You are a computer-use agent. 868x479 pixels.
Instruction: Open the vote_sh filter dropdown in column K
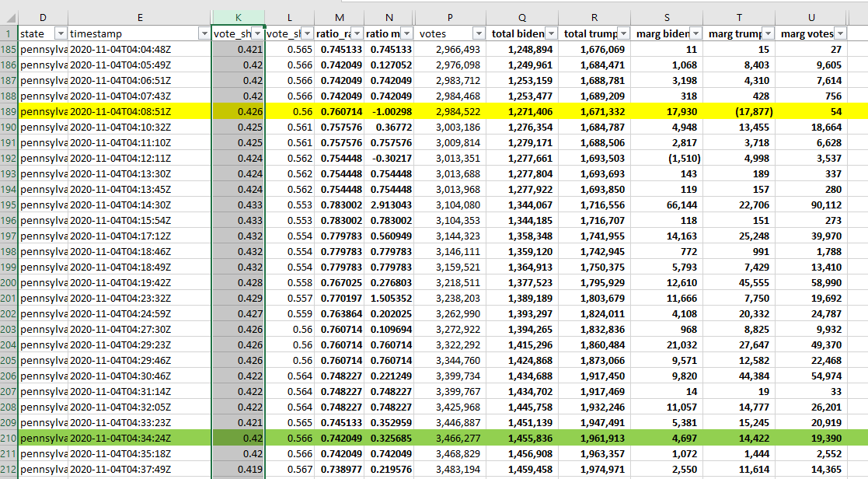click(x=258, y=34)
